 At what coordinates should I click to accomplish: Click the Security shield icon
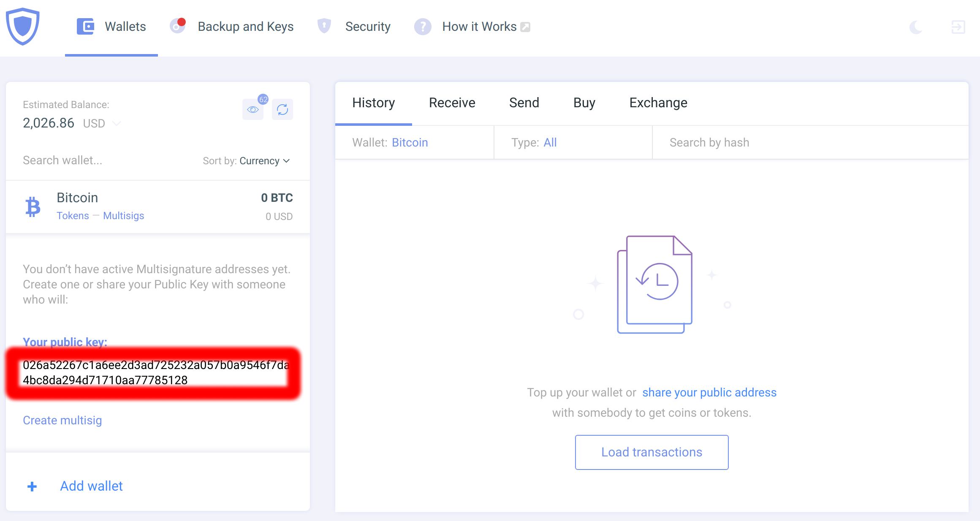324,26
